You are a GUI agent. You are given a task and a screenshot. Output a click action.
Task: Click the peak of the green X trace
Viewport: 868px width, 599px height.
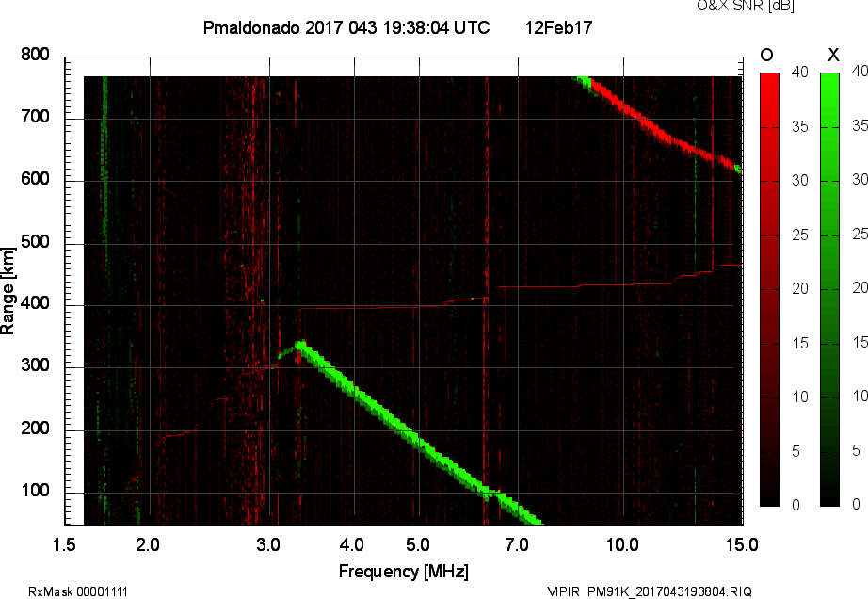300,345
